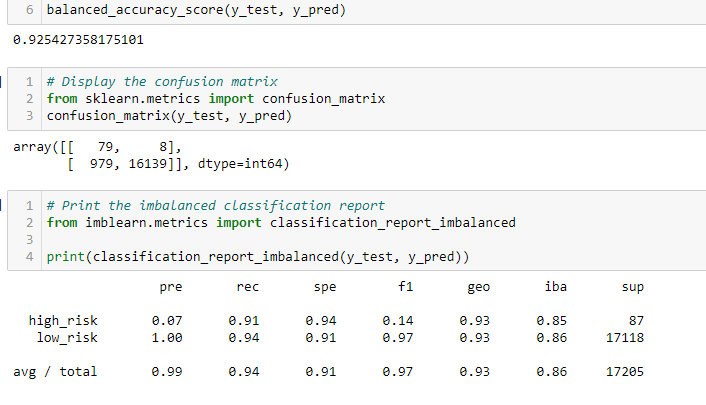
Task: Click the '# Print the imbalanced classification report' comment
Action: [x=216, y=205]
